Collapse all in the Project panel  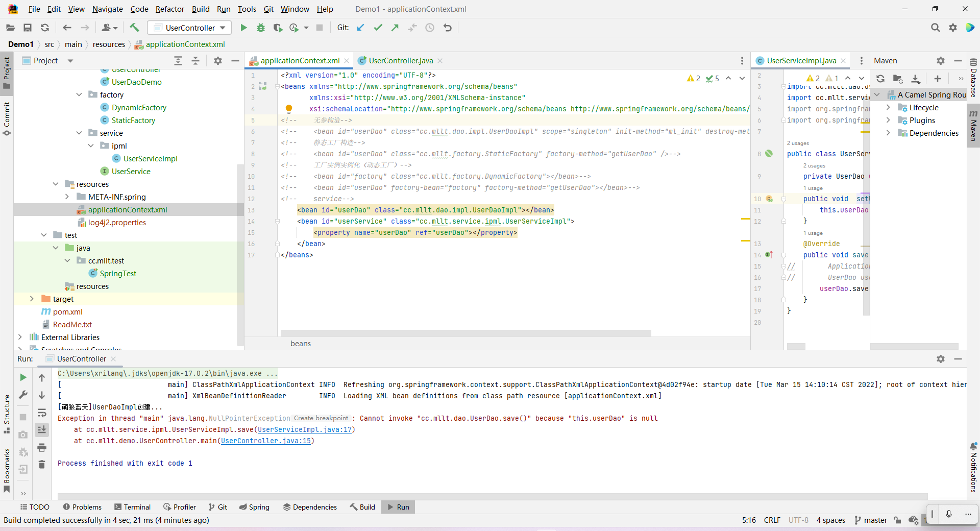click(x=195, y=61)
